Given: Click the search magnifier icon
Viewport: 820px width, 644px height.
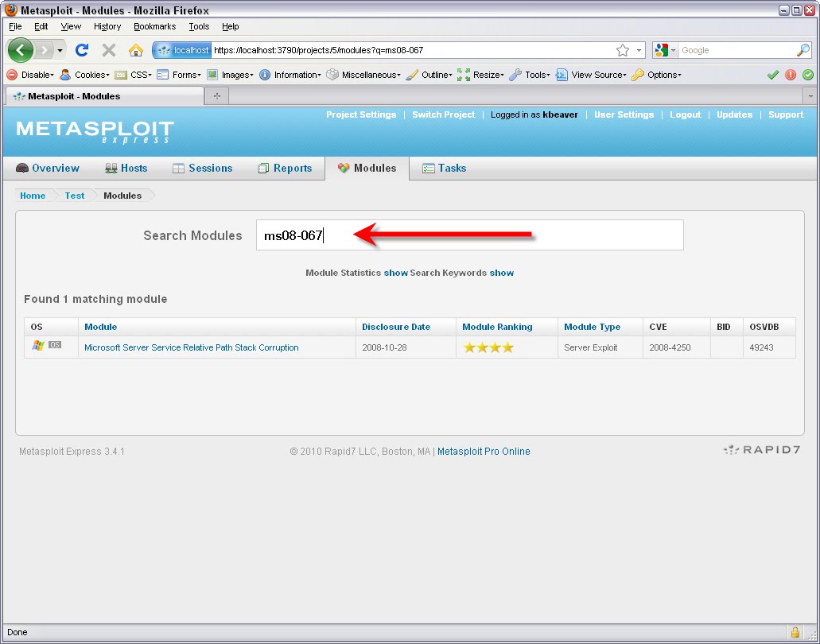Looking at the screenshot, I should coord(803,50).
